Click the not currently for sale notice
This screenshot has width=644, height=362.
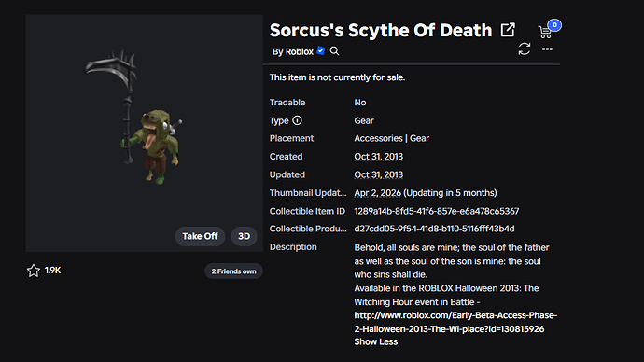(337, 77)
